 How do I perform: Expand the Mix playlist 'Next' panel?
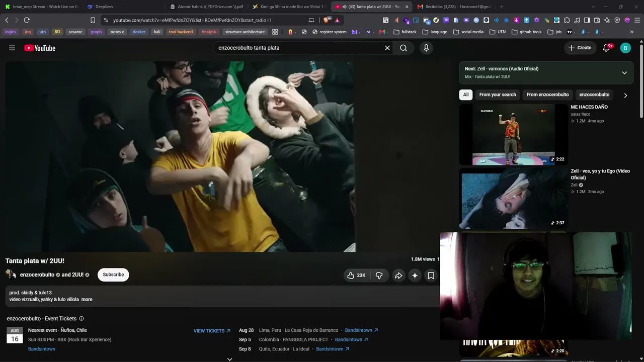tap(624, 72)
